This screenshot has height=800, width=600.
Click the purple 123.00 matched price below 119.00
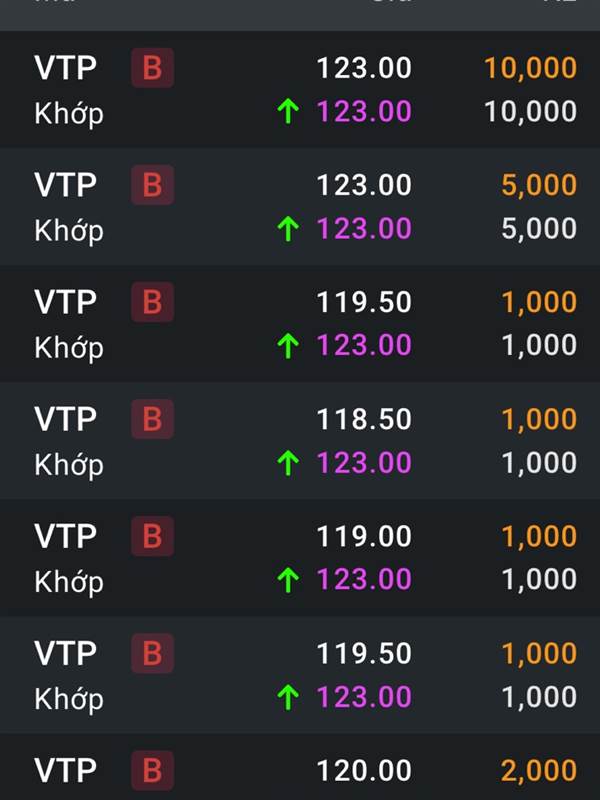[x=364, y=580]
